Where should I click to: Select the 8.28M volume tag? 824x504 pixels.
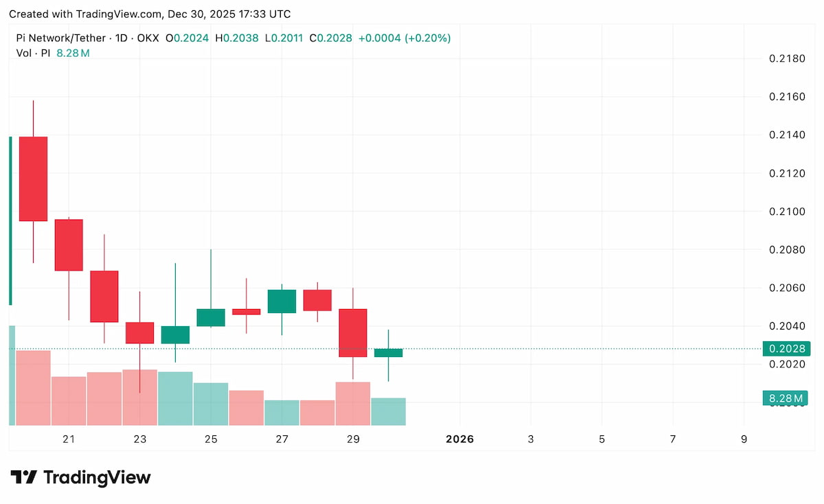pyautogui.click(x=786, y=398)
